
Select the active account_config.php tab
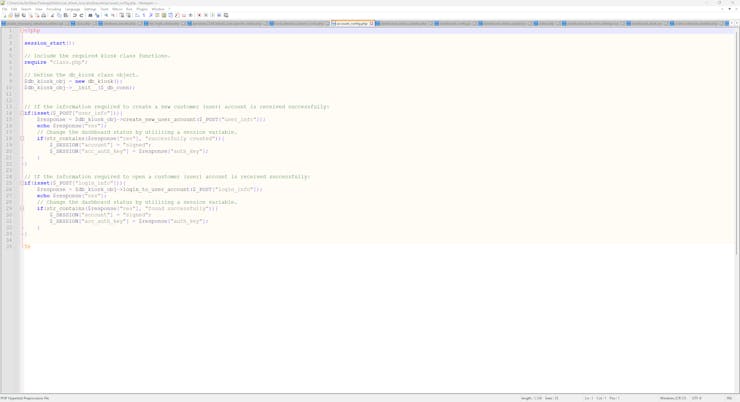pos(352,23)
